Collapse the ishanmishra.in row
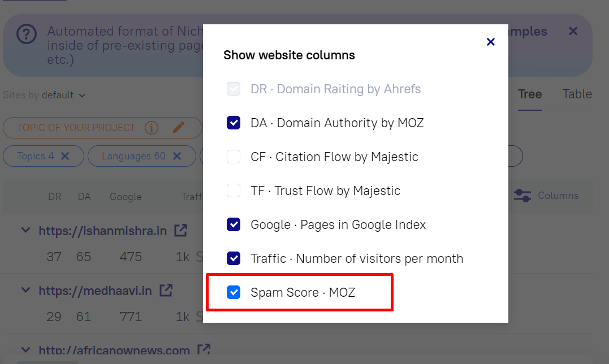Image resolution: width=609 pixels, height=364 pixels. [x=25, y=231]
